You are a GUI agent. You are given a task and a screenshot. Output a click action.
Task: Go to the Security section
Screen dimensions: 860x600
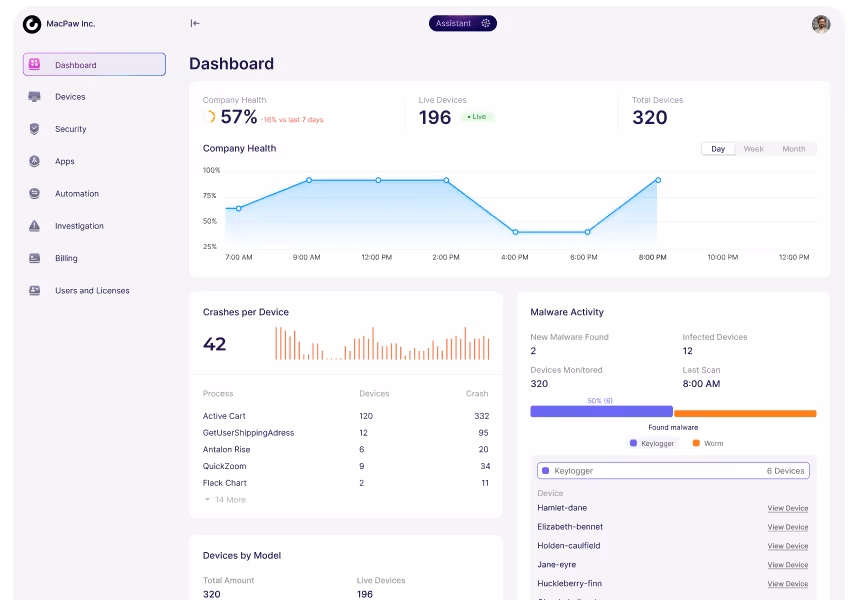pos(71,129)
